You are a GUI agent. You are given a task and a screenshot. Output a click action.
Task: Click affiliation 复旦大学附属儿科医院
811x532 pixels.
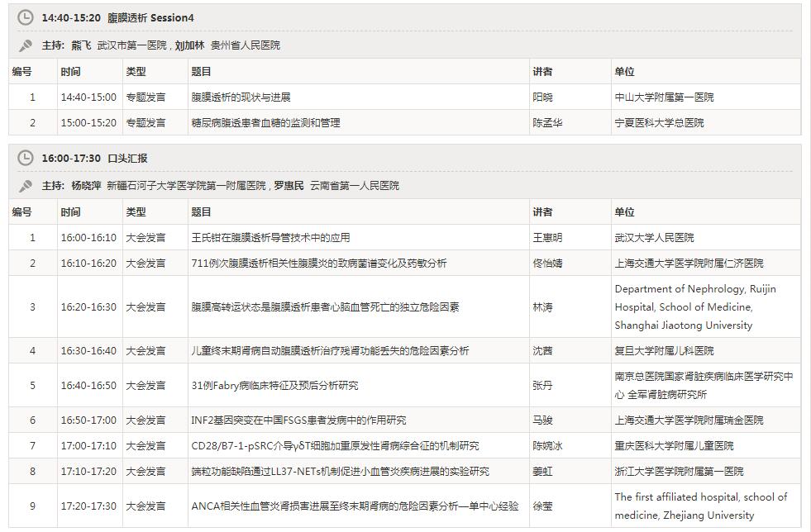click(661, 350)
